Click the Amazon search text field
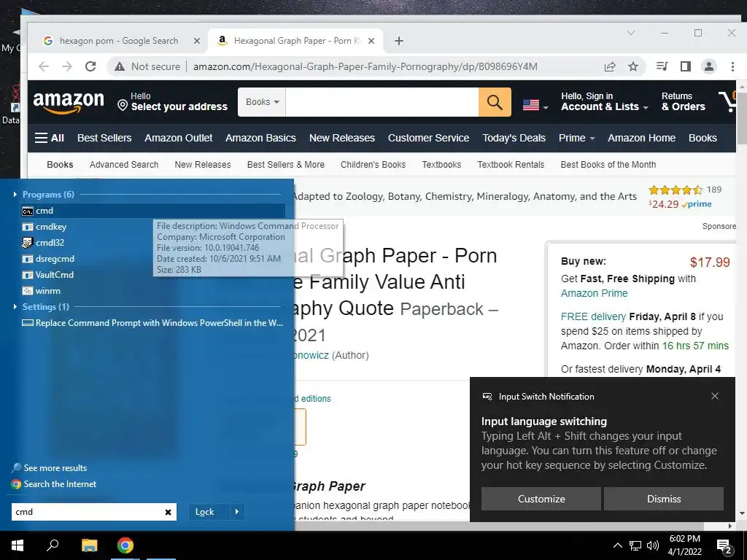This screenshot has width=747, height=560. click(382, 102)
